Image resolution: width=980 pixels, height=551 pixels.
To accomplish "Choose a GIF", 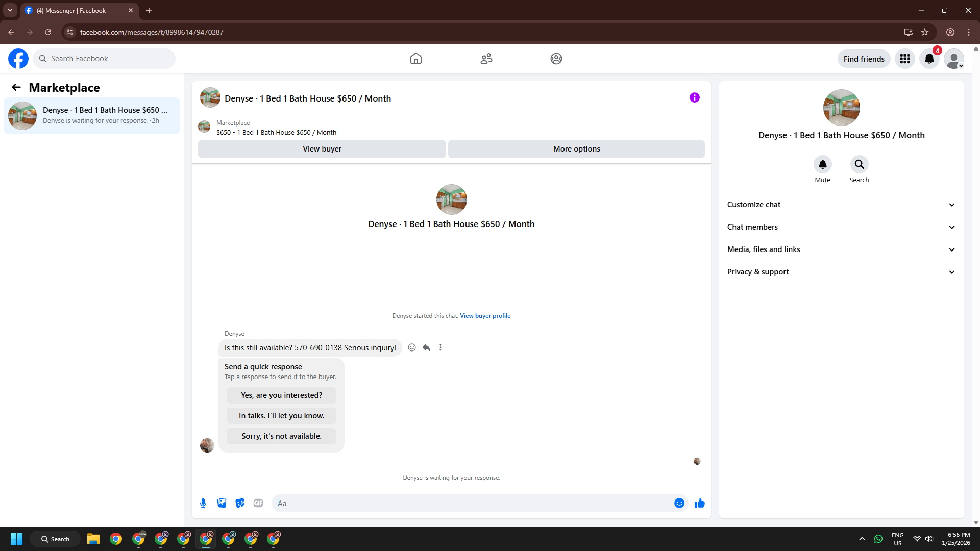I will [258, 503].
